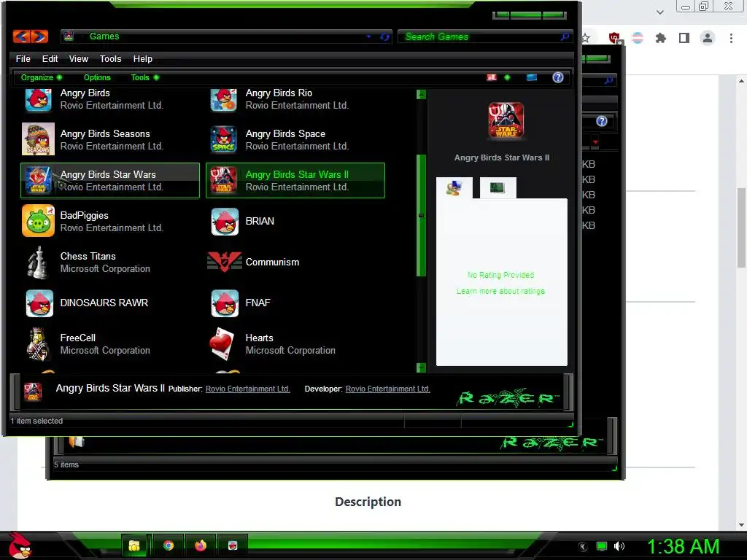Click the green games list scrollbar thumb
The height and width of the screenshot is (560, 747).
tap(421, 215)
